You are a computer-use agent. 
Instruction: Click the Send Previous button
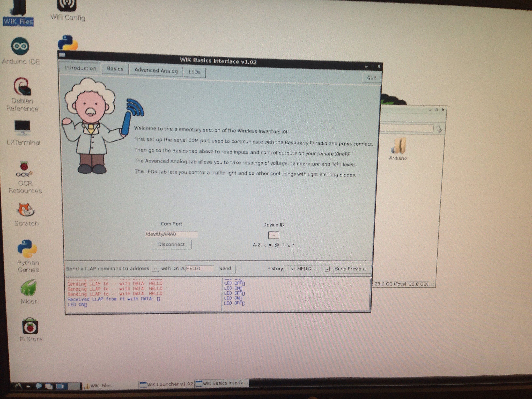click(351, 269)
